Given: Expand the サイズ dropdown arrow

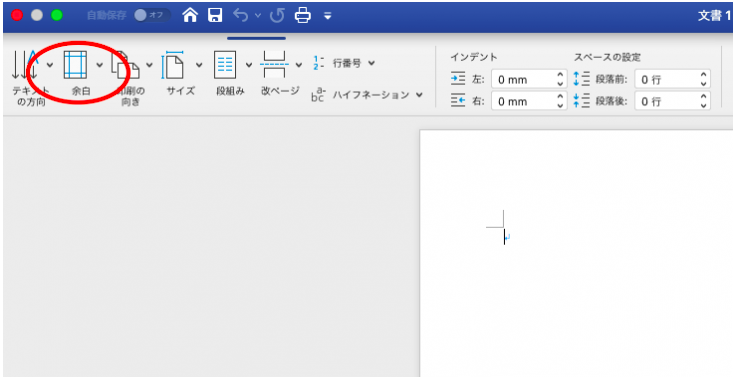Looking at the screenshot, I should coord(199,65).
